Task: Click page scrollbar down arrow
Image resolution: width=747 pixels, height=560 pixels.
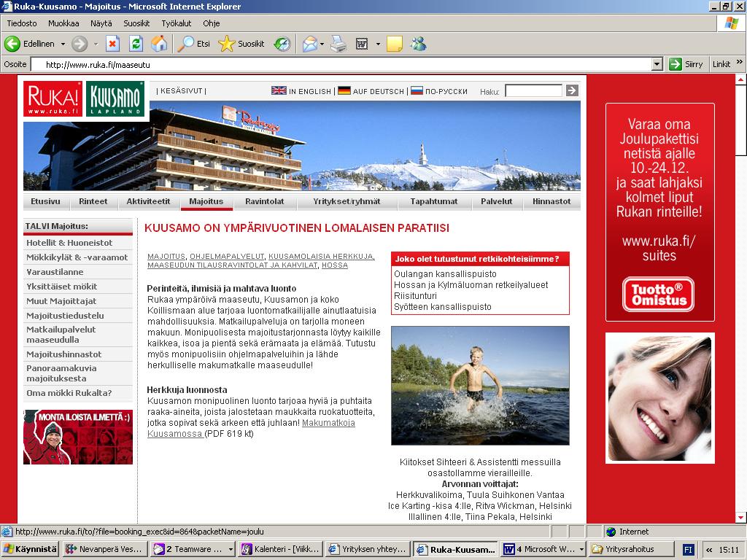Action: coord(741,517)
